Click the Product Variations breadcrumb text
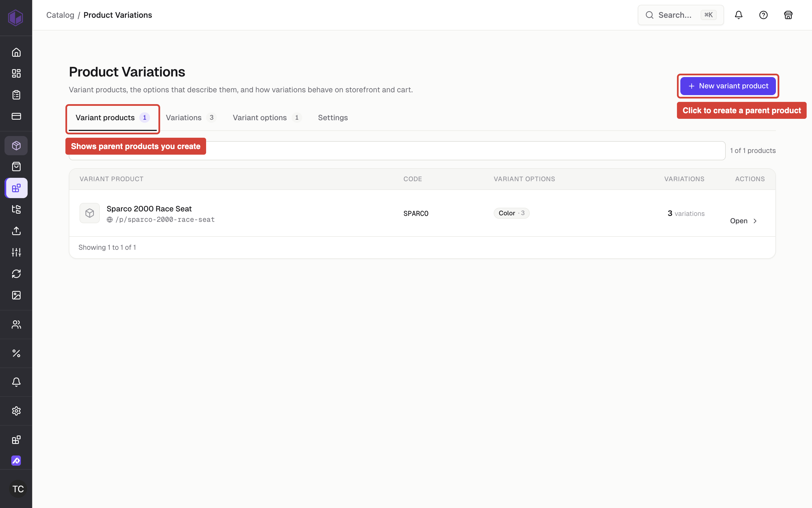 pyautogui.click(x=118, y=15)
